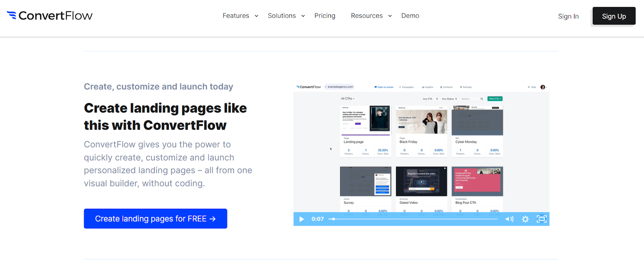This screenshot has width=644, height=271.
Task: Expand the All CTAs dropdown in video
Action: coord(348,99)
